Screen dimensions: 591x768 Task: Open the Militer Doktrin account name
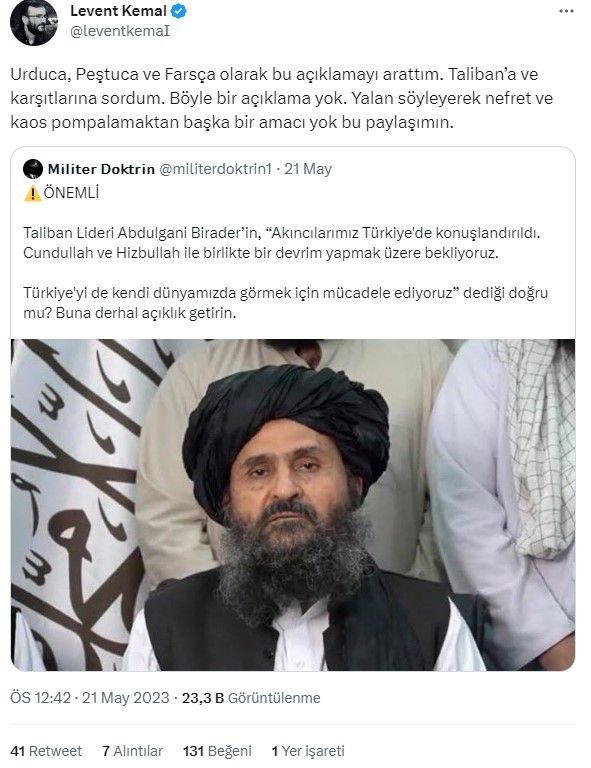click(101, 169)
